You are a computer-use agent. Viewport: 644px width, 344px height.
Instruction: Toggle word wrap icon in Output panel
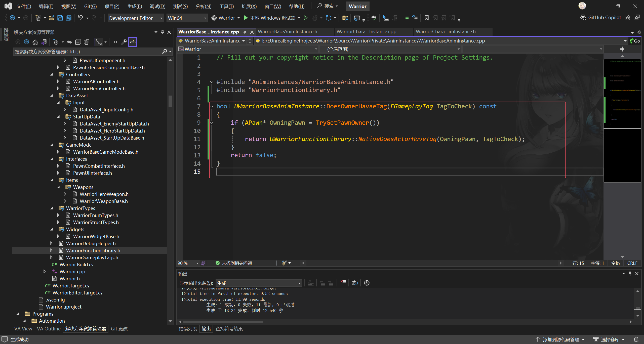pos(355,283)
